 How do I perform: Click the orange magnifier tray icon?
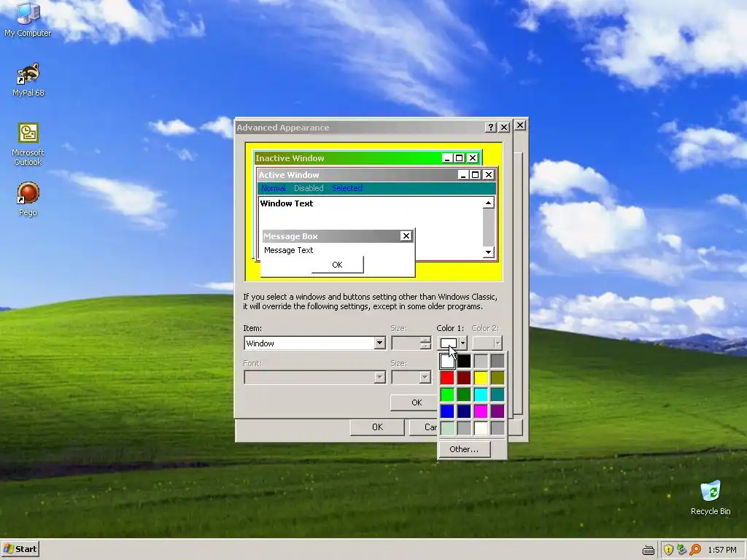point(695,550)
